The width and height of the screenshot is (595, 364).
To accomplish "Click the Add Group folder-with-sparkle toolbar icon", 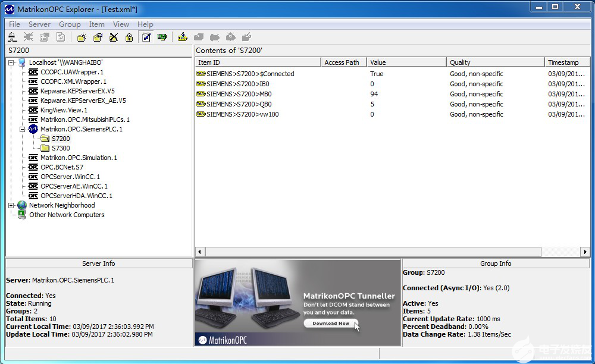I will pyautogui.click(x=82, y=37).
